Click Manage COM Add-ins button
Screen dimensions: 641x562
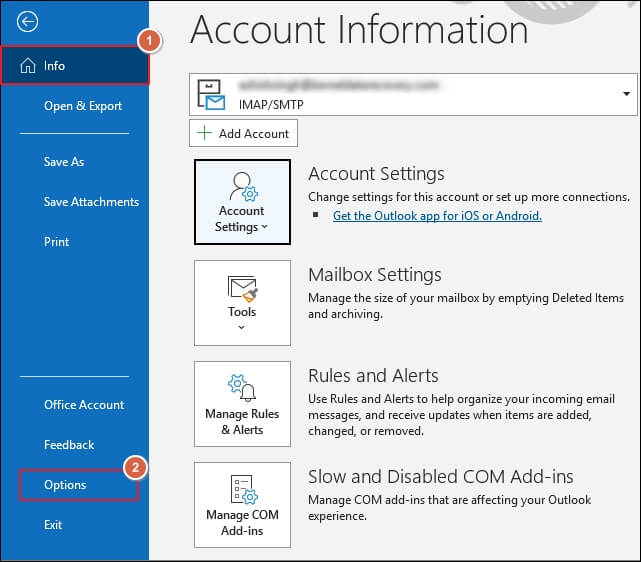(x=242, y=505)
